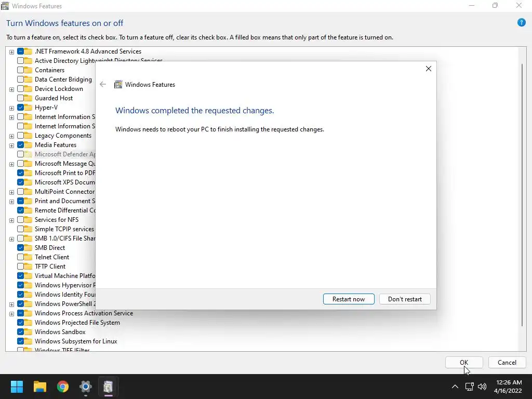The width and height of the screenshot is (532, 399).
Task: Click the TFTP Client folder icon
Action: click(x=28, y=267)
